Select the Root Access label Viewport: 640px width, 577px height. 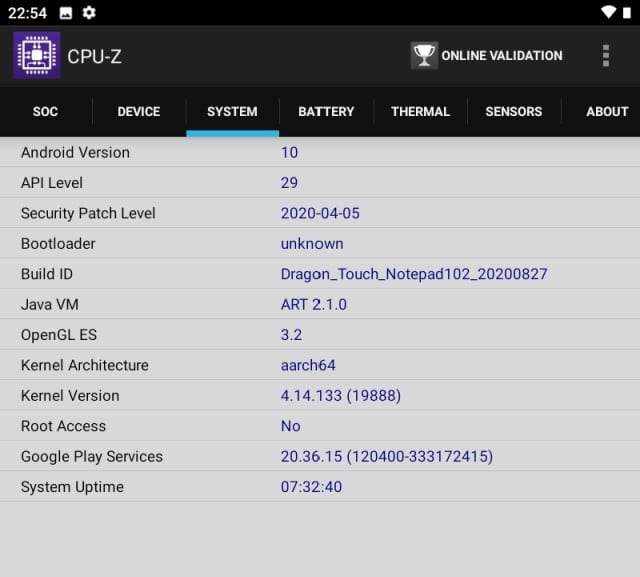(x=63, y=426)
